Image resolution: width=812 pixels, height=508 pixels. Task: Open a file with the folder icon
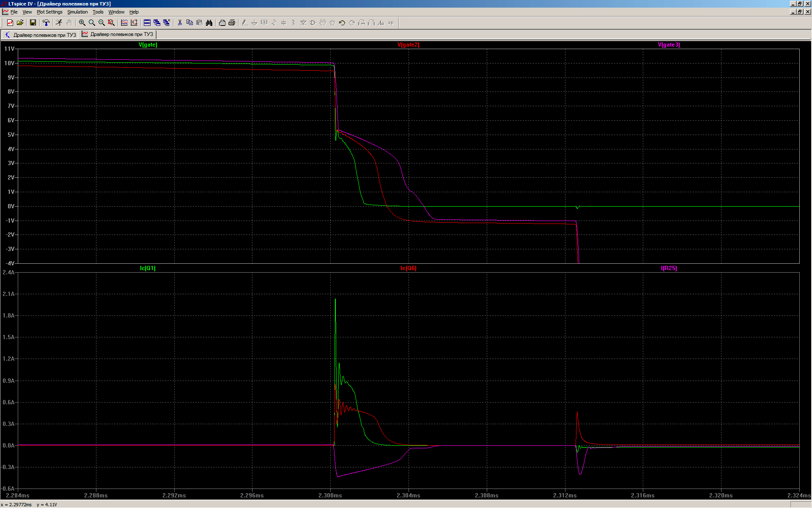20,23
